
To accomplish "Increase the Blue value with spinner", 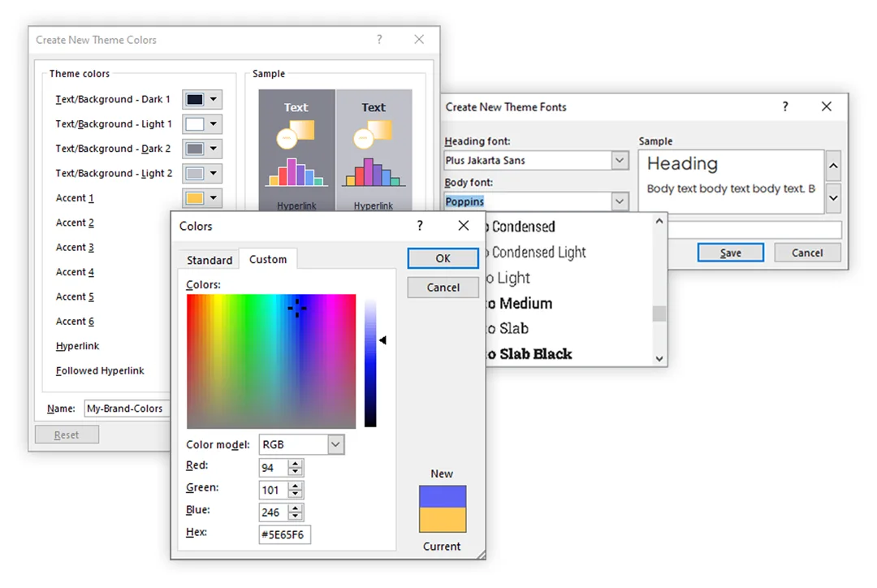I will tap(296, 508).
